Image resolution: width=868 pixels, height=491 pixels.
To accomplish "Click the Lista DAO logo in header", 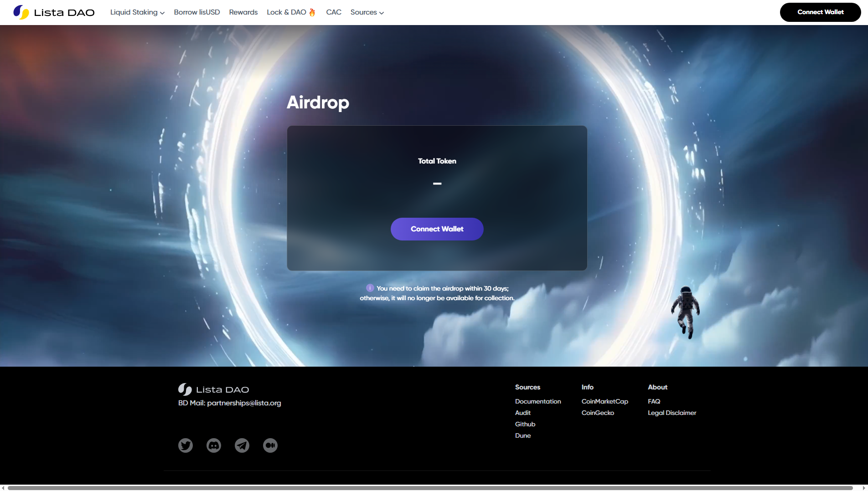I will [x=54, y=12].
